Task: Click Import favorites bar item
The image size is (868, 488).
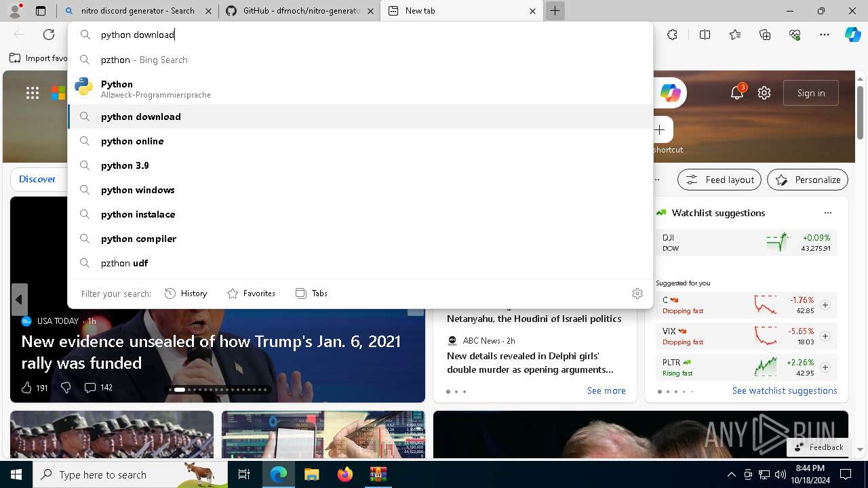Action: 38,58
